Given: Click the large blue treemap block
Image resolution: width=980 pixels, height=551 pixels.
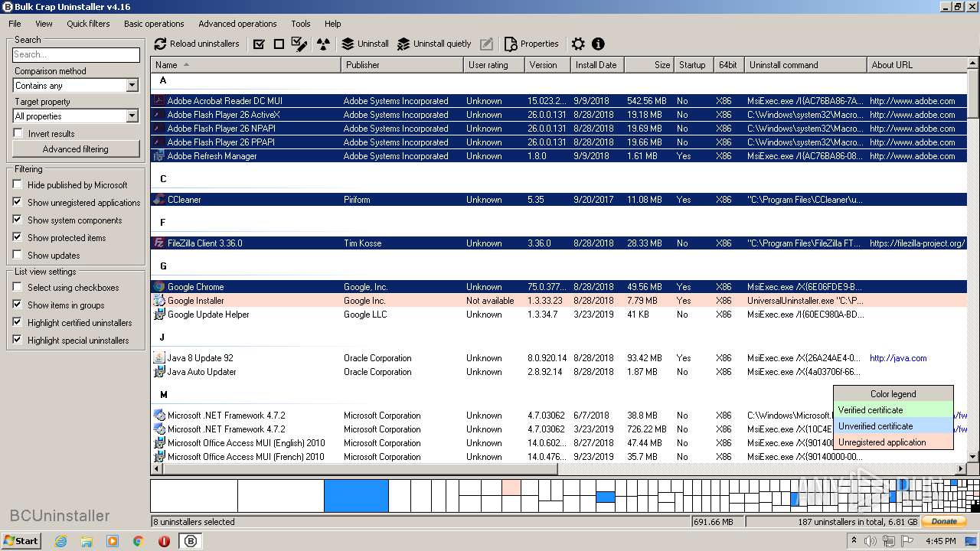Looking at the screenshot, I should (x=356, y=496).
